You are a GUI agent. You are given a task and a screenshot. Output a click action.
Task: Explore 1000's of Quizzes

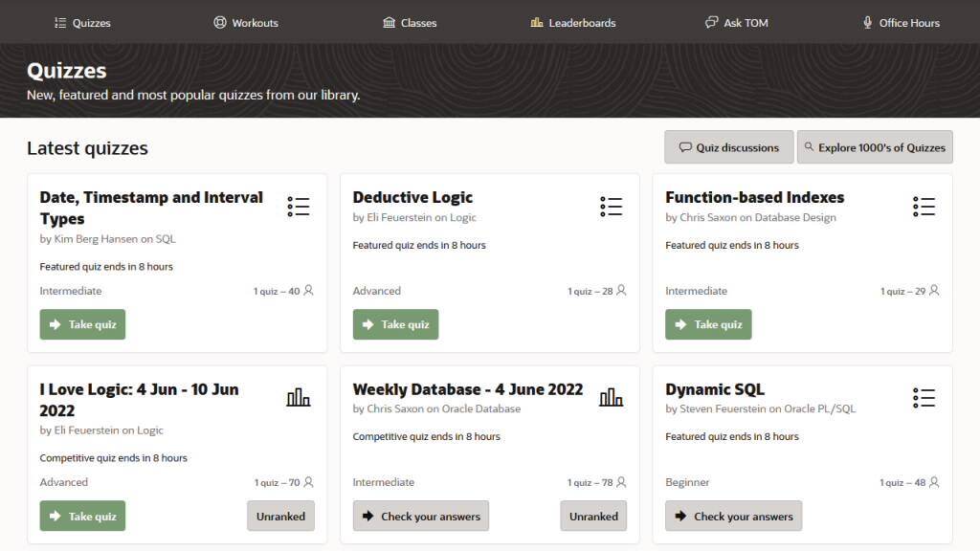876,147
